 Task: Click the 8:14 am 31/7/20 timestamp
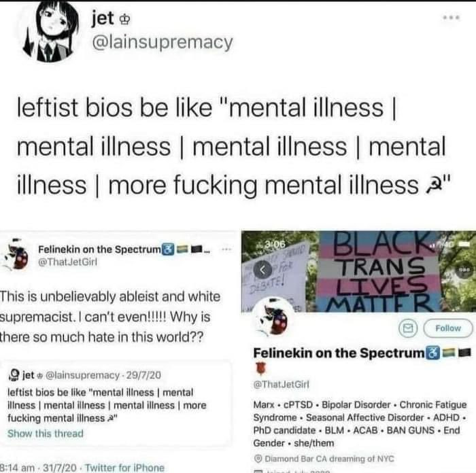(x=38, y=468)
